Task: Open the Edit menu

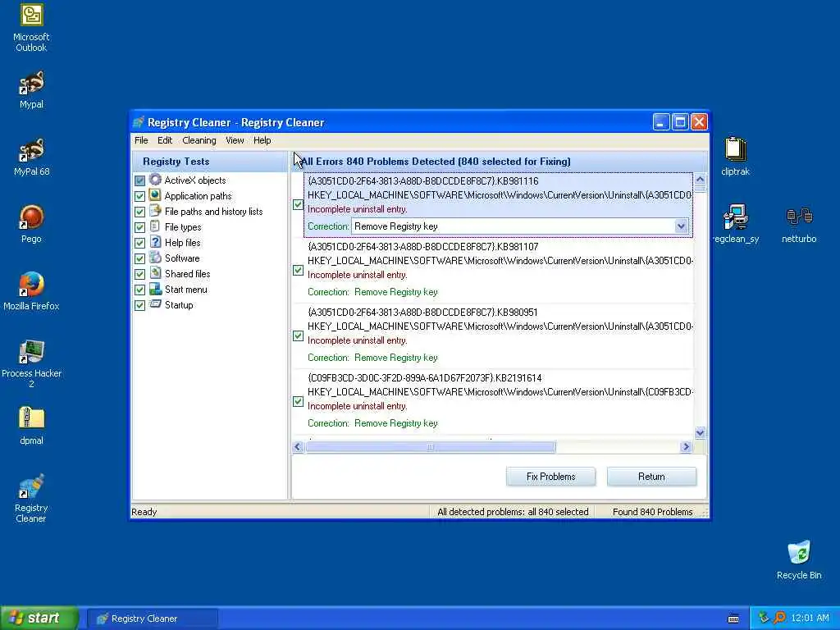Action: point(165,140)
